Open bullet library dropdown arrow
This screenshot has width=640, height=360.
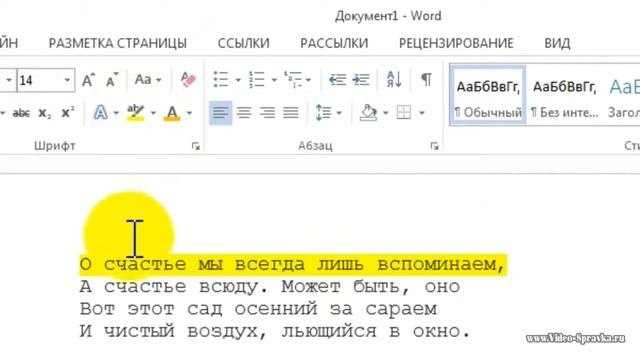[238, 80]
